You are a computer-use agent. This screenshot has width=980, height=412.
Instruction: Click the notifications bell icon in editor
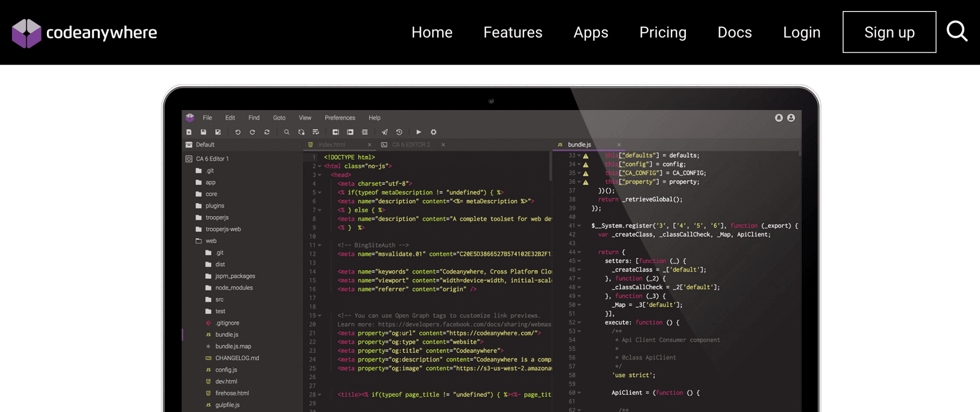779,118
